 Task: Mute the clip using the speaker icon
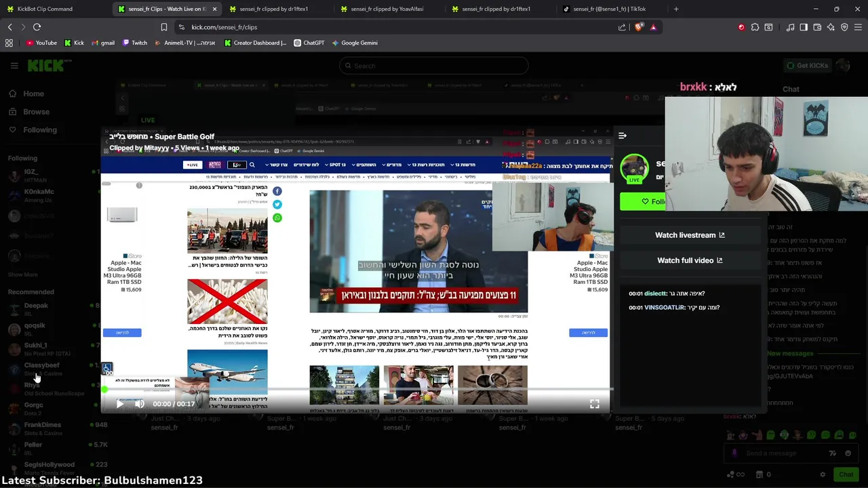(140, 404)
